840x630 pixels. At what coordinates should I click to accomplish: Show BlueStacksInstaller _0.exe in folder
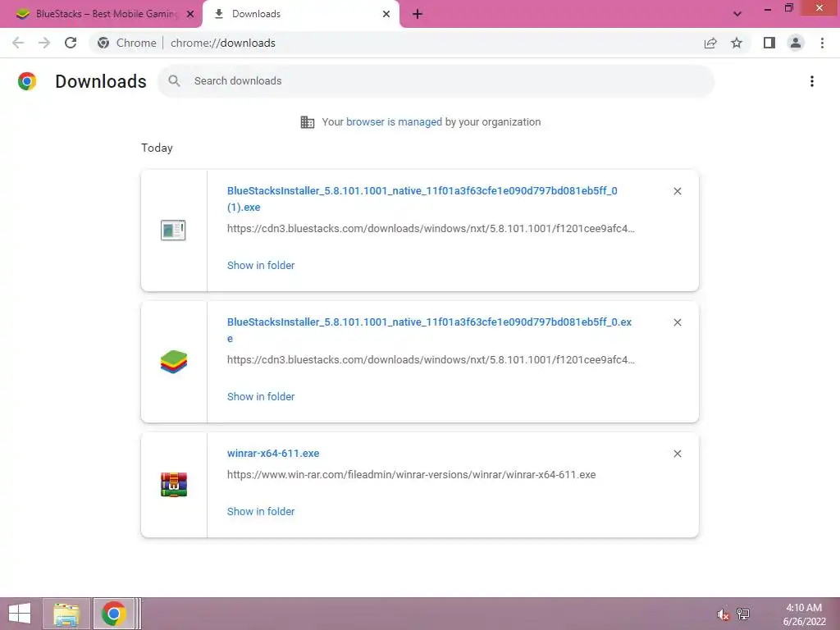[x=261, y=396]
